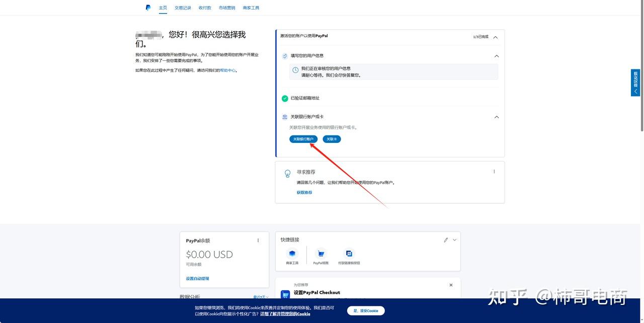Collapse the 快捷链接 panel with the chevron
Screen dimensions: 644x323
(455, 240)
